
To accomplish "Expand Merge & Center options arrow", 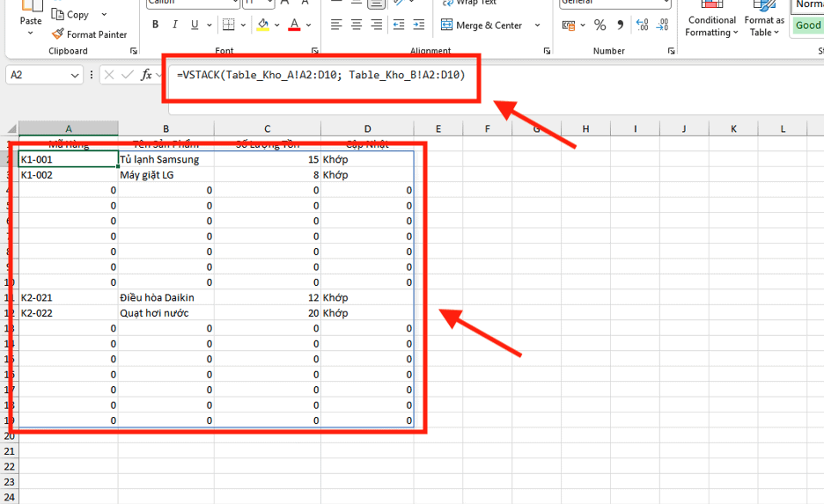I will coord(537,26).
